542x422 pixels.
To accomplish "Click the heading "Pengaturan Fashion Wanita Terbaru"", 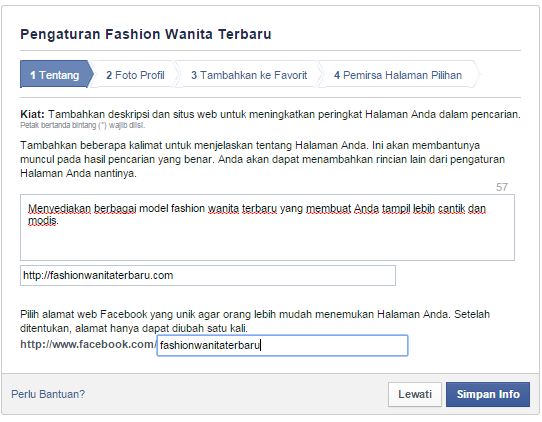I will (146, 34).
